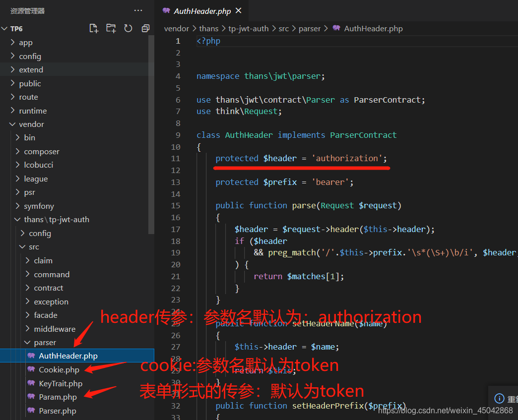This screenshot has width=518, height=420.
Task: Expand the middleware folder
Action: tap(54, 329)
